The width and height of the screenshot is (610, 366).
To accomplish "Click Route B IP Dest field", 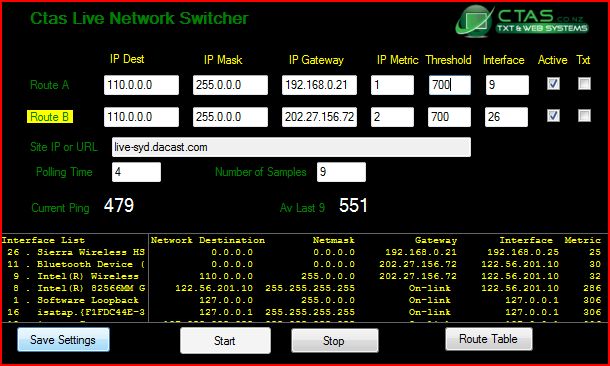I will coord(141,117).
